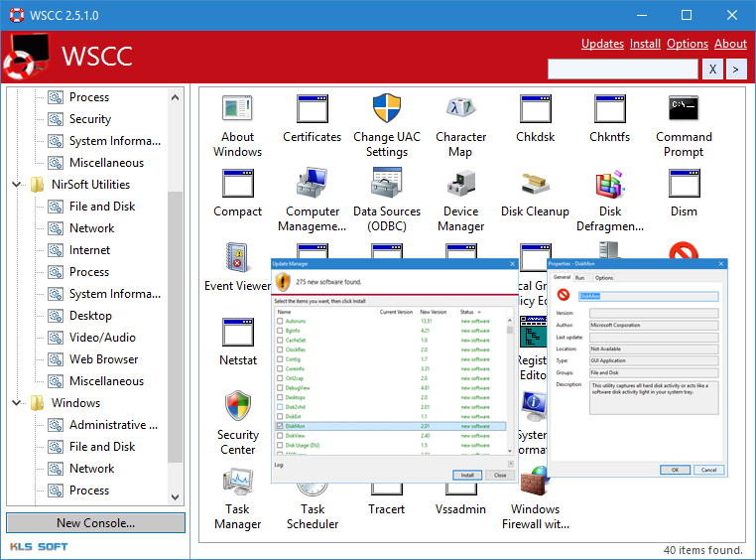
Task: Check the BgInfo checkbox
Action: [280, 331]
